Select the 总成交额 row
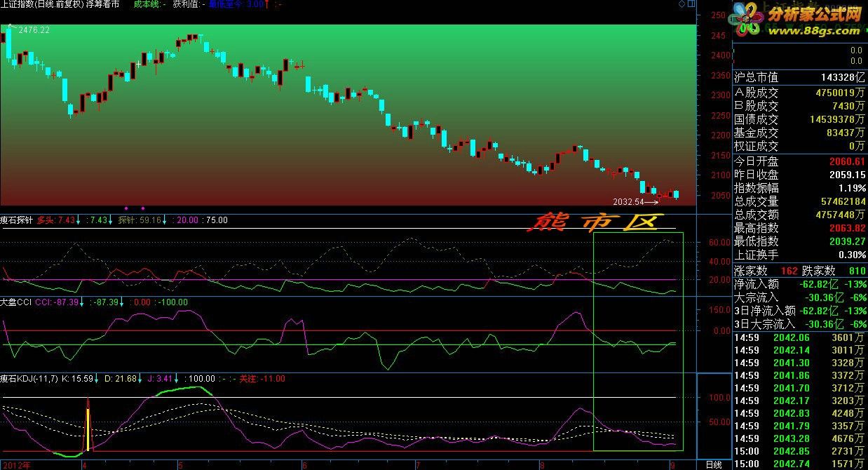Viewport: 868px width, 470px height. click(x=799, y=215)
